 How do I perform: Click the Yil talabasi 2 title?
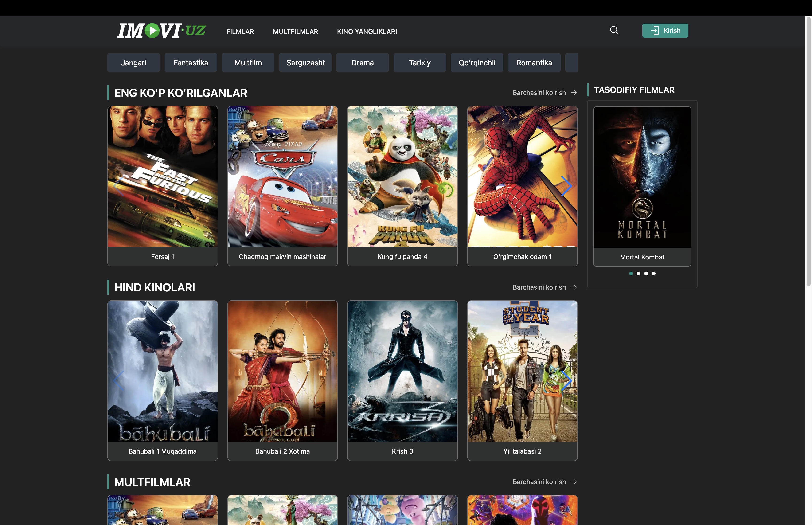click(x=522, y=451)
